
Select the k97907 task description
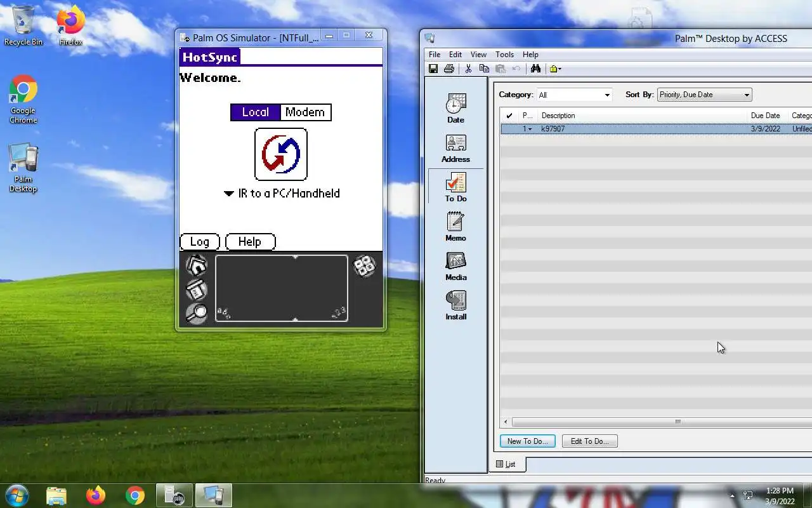click(553, 129)
